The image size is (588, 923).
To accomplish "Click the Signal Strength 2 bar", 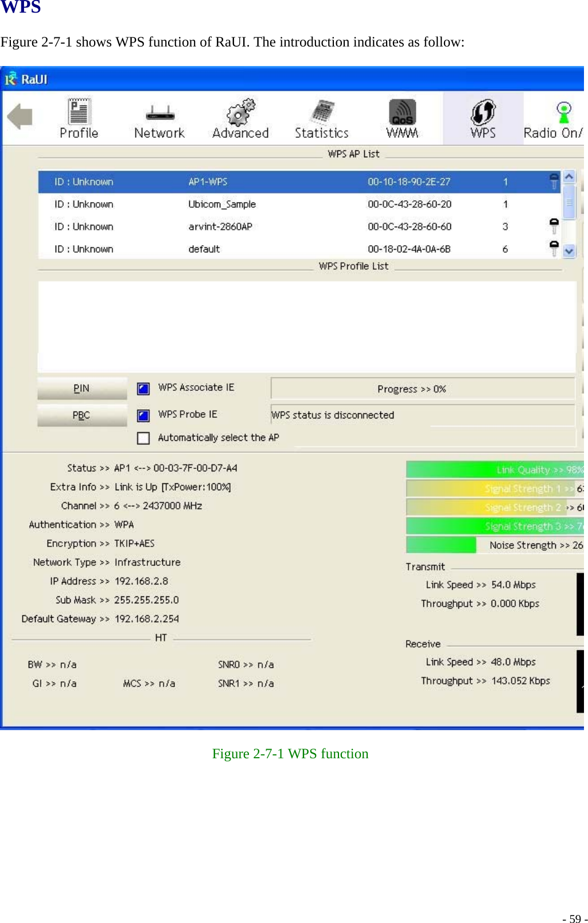I will [494, 507].
